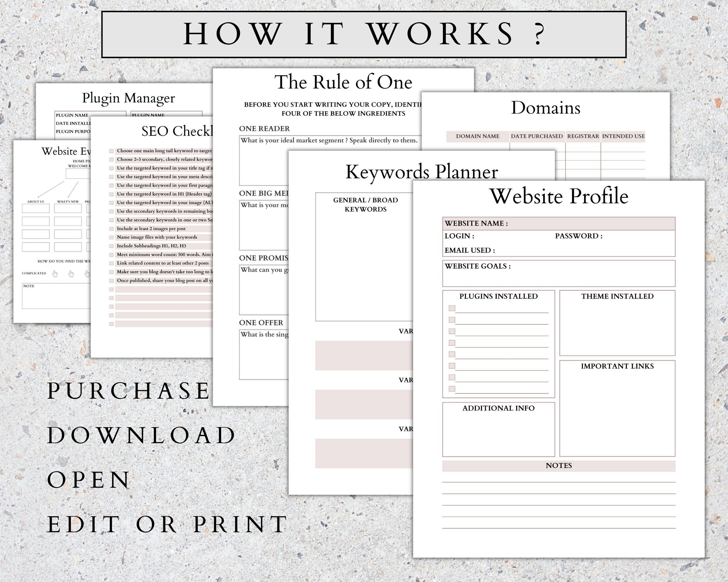
Task: Check "Name image files with your keywords"
Action: [x=112, y=237]
